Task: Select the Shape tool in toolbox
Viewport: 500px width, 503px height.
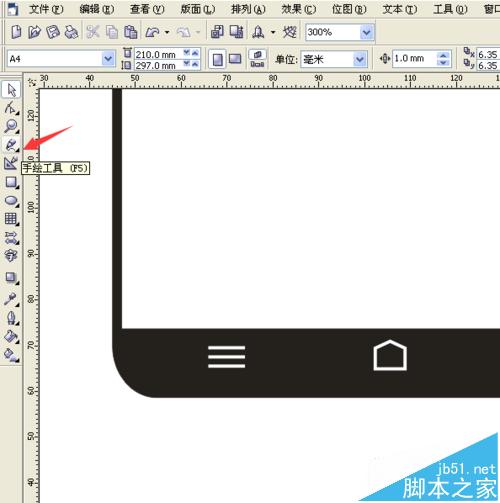Action: click(11, 108)
